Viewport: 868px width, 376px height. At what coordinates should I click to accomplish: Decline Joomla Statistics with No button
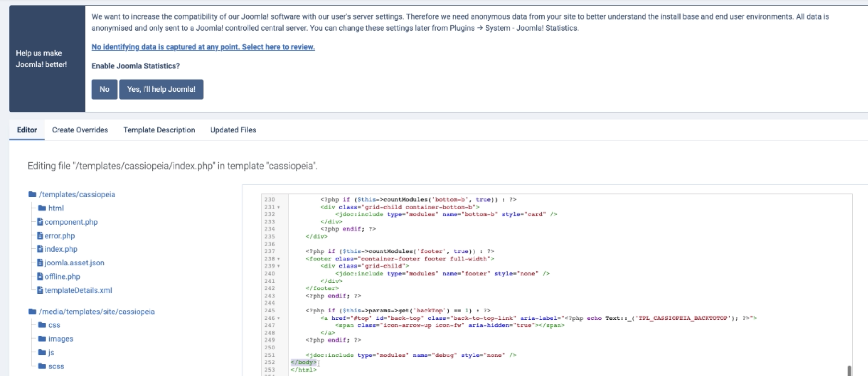coord(104,89)
